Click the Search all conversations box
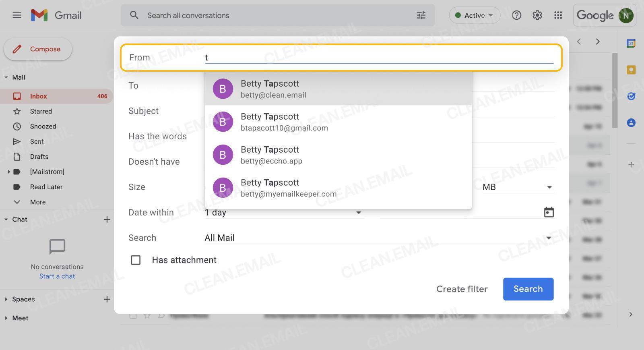The width and height of the screenshot is (644, 350). click(x=278, y=15)
